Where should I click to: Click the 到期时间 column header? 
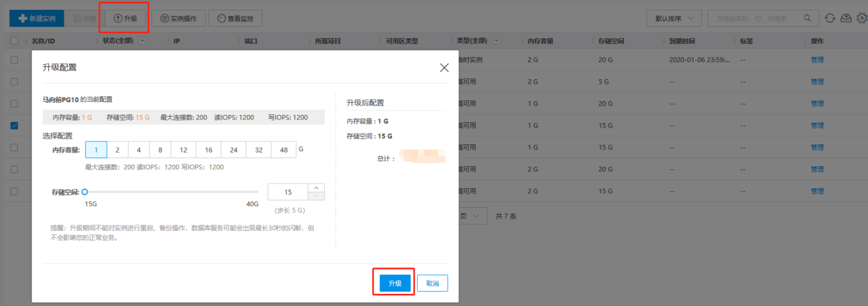tap(682, 41)
